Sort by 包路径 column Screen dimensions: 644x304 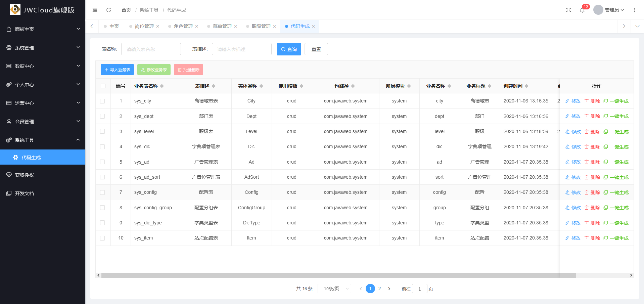tap(353, 86)
